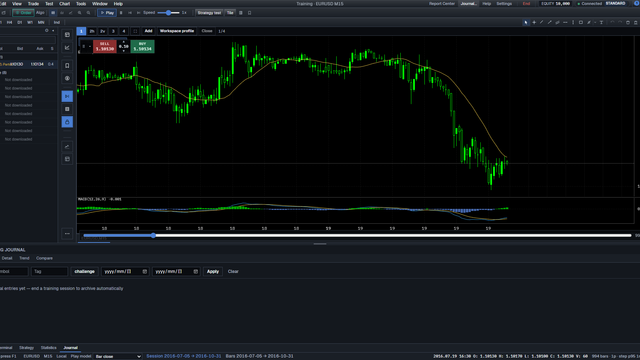Open the Window menu
Viewport: 640px width, 360px height.
click(x=100, y=4)
